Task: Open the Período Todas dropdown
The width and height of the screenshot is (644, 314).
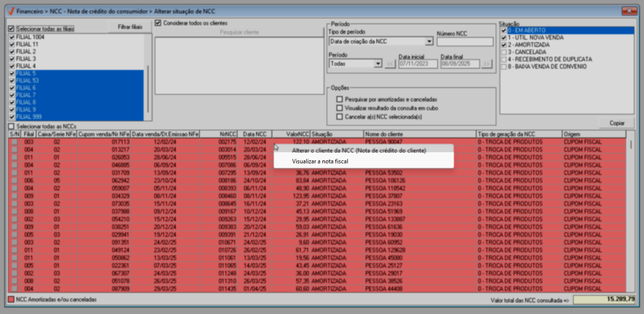Action: point(378,64)
